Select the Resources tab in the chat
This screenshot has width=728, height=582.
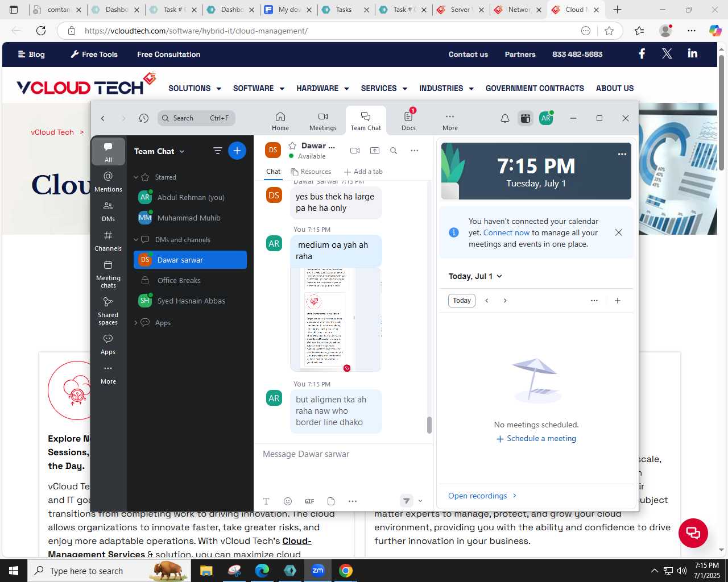coord(311,172)
